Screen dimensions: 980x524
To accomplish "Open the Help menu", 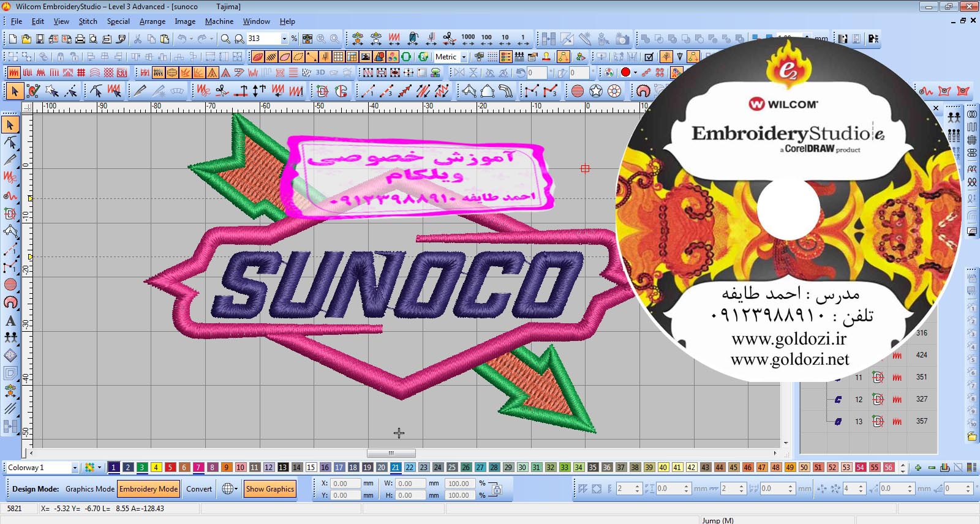I will [x=287, y=21].
